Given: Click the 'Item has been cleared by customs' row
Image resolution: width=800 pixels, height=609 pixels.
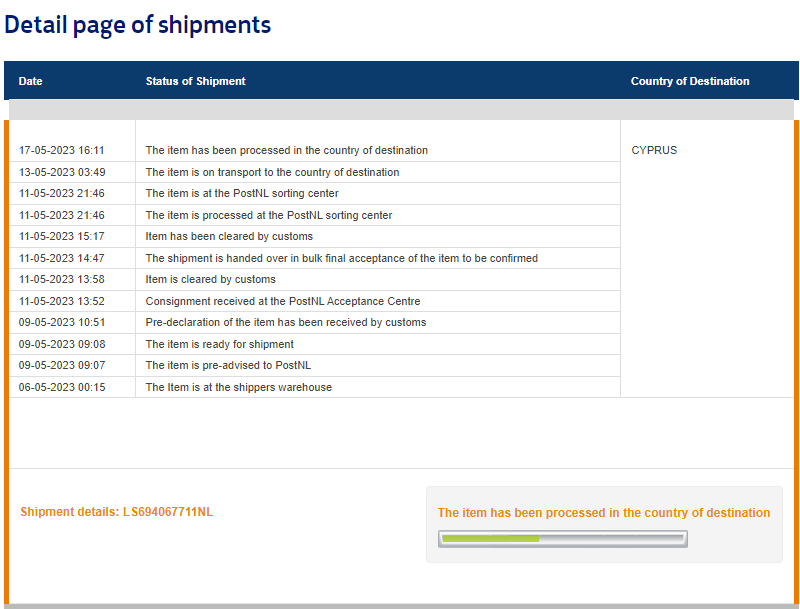Looking at the screenshot, I should (x=229, y=237).
